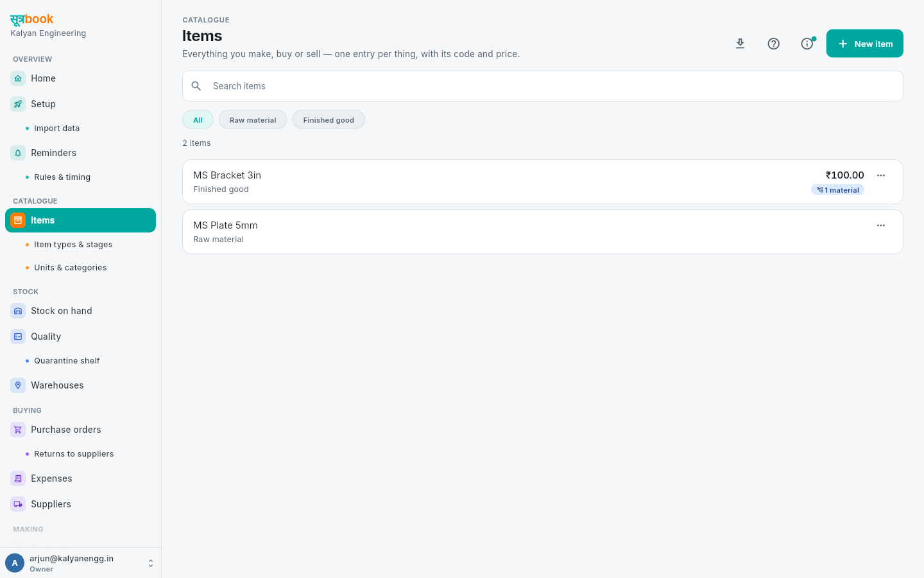924x578 pixels.
Task: Click the Kalyan Engineering company name
Action: point(48,33)
